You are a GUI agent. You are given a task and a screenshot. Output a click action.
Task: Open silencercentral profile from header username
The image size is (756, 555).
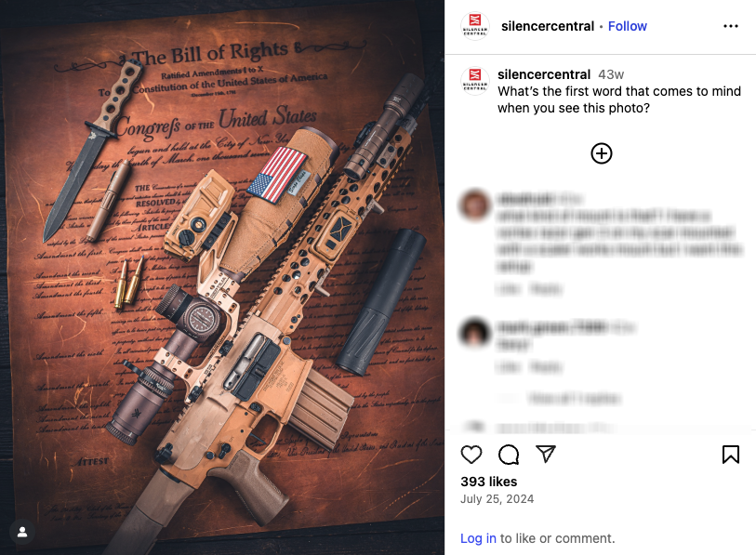point(547,26)
